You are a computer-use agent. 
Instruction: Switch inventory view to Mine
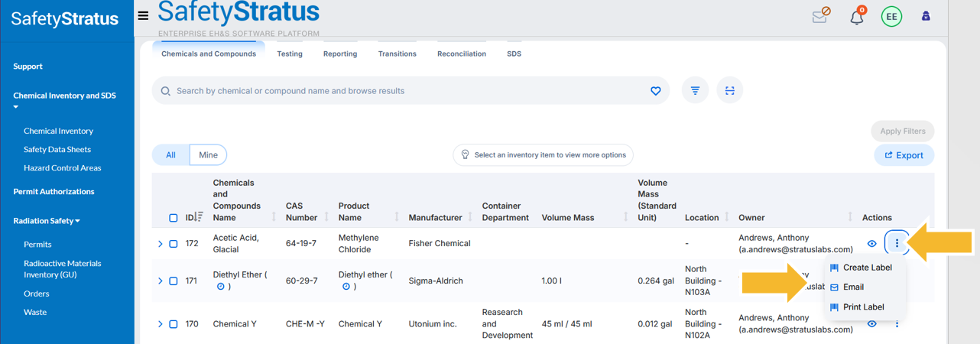(x=208, y=155)
